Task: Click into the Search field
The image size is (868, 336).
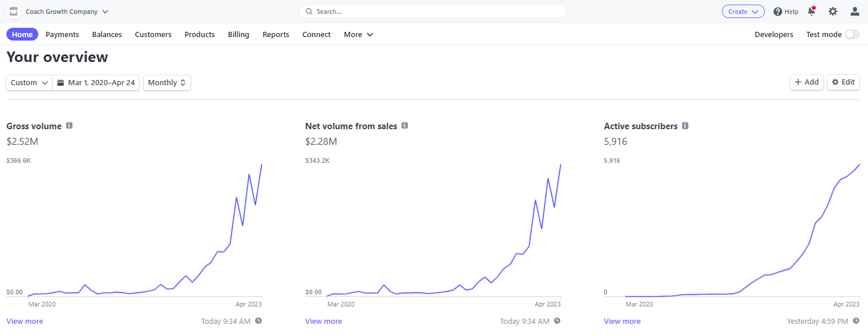Action: click(432, 12)
